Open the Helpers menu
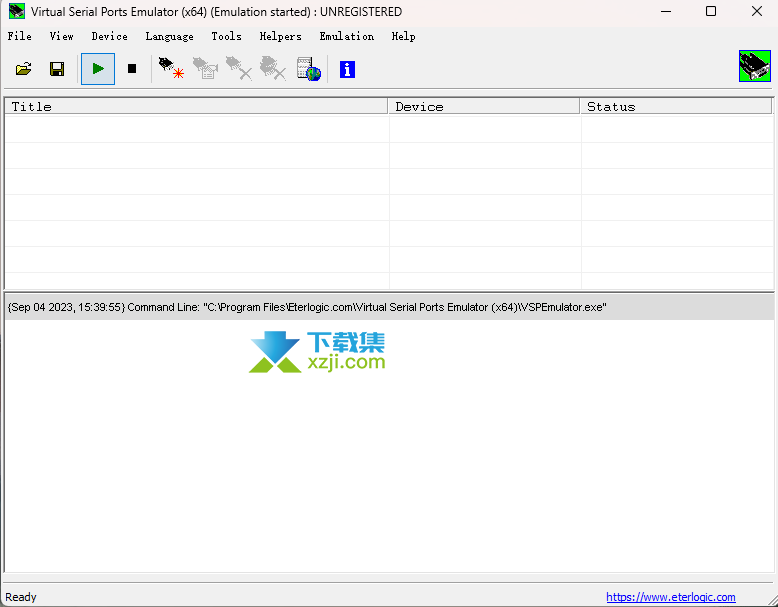The image size is (778, 607). (x=280, y=36)
